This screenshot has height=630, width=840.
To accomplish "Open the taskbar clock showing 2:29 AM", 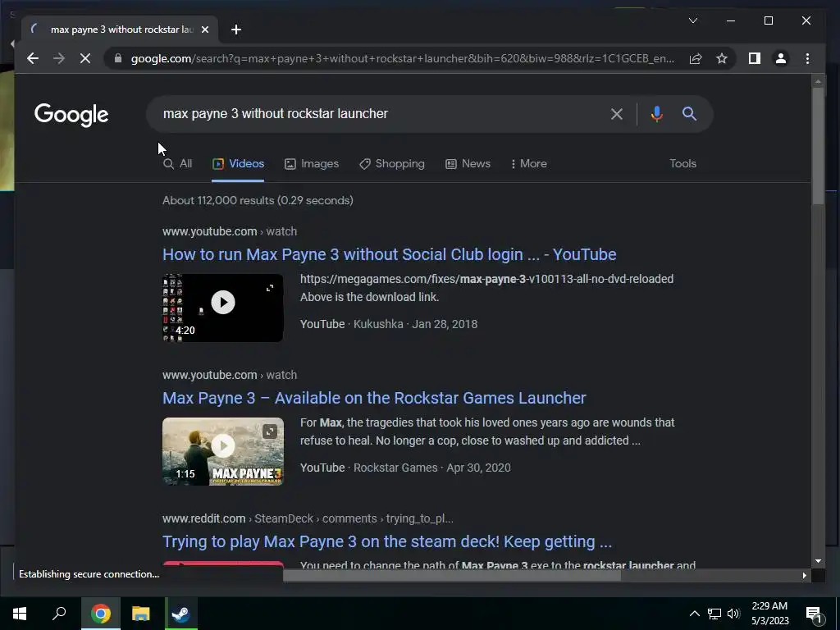I will pos(769,614).
